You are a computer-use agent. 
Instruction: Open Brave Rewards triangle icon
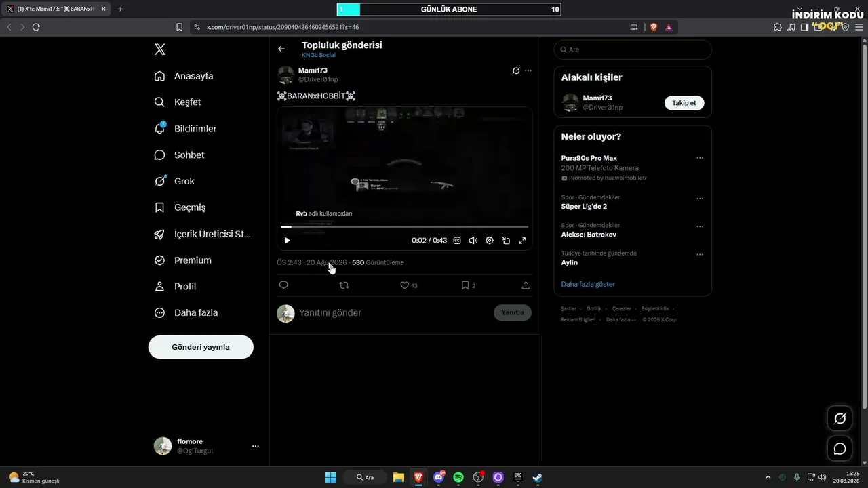(669, 27)
